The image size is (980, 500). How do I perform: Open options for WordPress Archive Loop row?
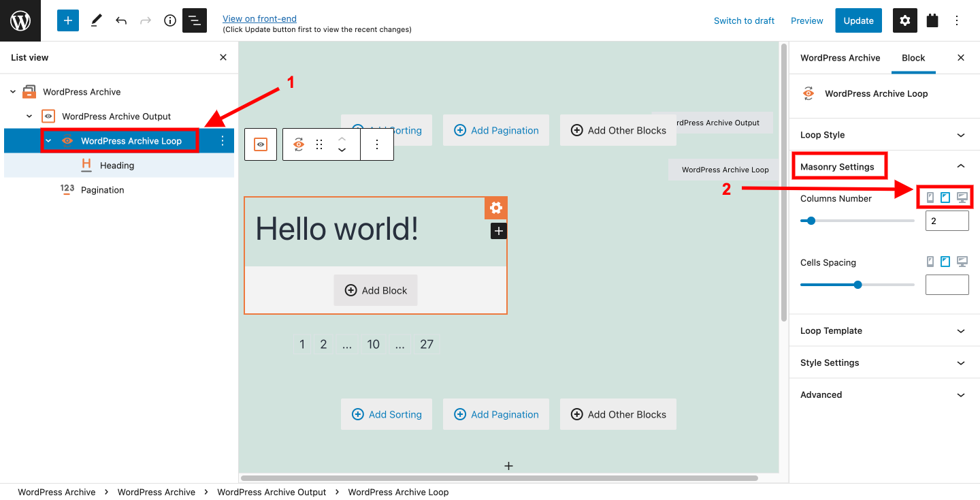coord(222,141)
